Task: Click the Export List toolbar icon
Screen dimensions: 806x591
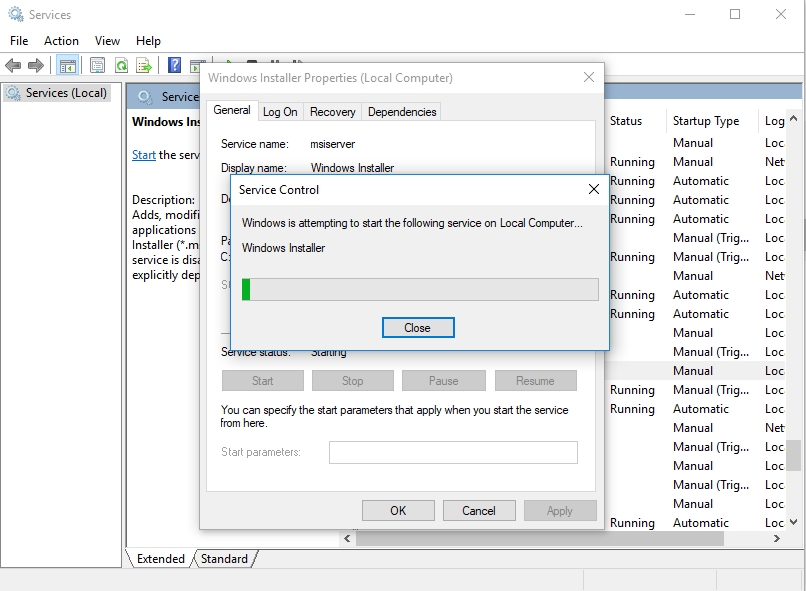Action: point(144,65)
